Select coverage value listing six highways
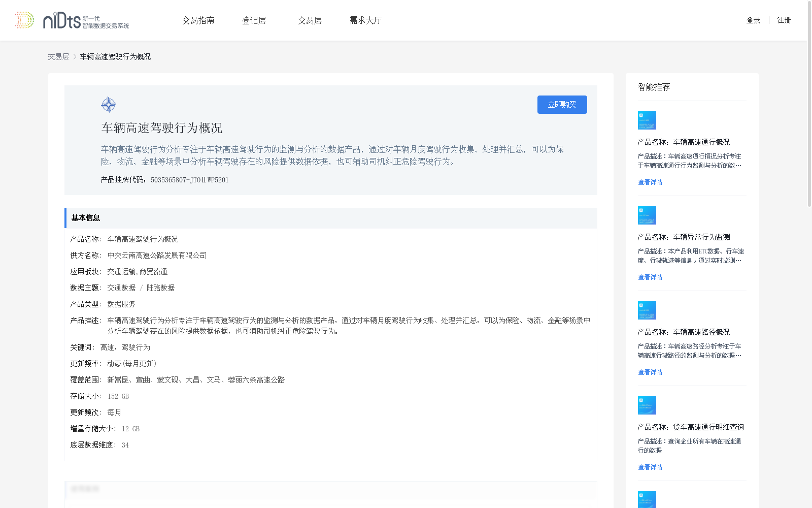This screenshot has height=508, width=812. (196, 380)
